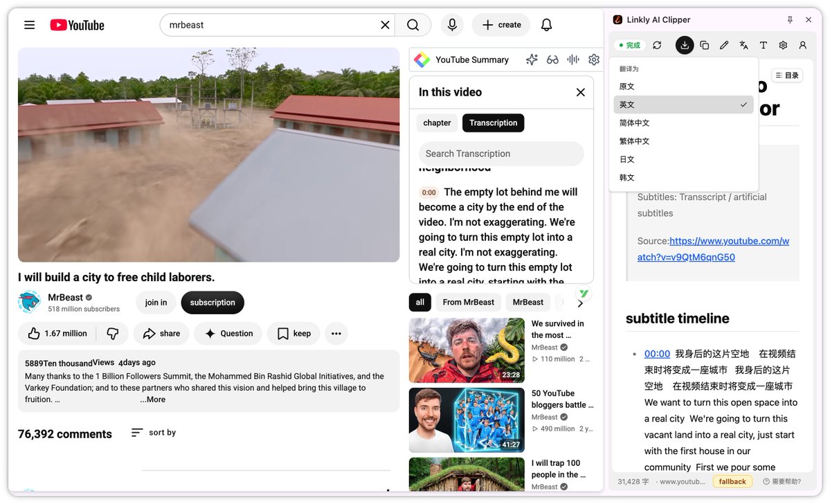The width and height of the screenshot is (830, 504).
Task: Open Linkly settings gear icon
Action: 783,45
